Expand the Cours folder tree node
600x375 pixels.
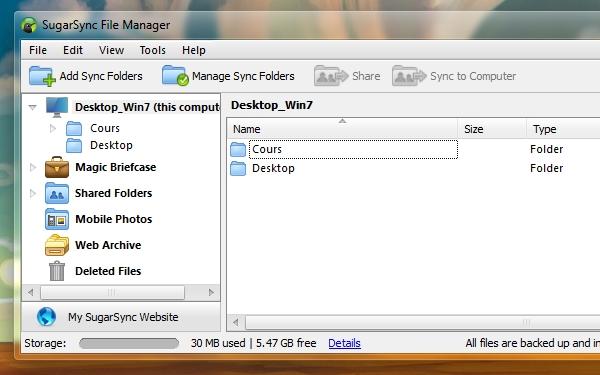coord(53,129)
